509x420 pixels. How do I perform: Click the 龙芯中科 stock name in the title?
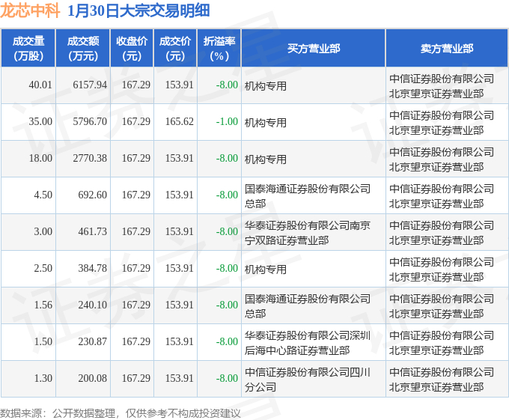(30, 10)
